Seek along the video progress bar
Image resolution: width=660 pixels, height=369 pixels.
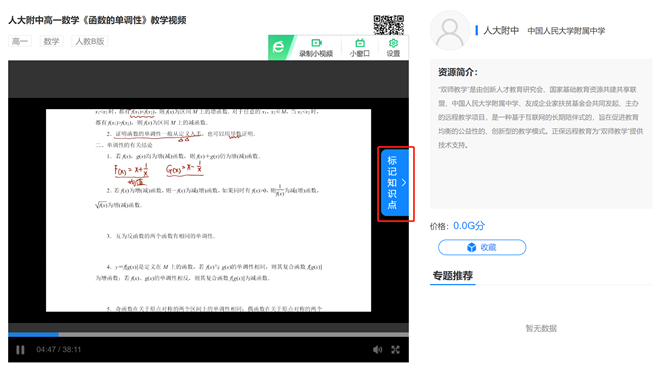(208, 334)
